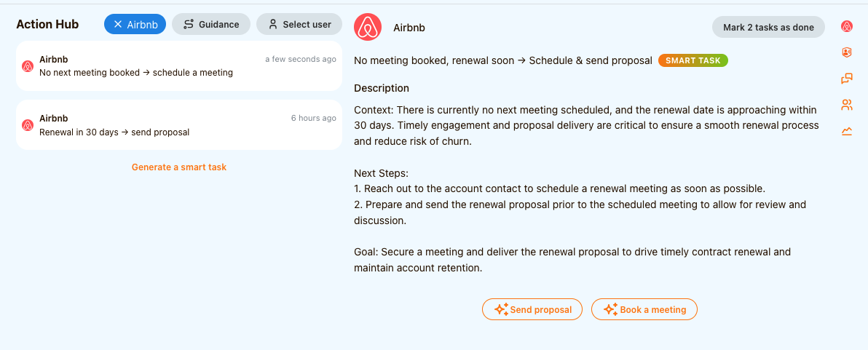Click the SMART TASK badge
This screenshot has width=868, height=350.
pyautogui.click(x=693, y=60)
